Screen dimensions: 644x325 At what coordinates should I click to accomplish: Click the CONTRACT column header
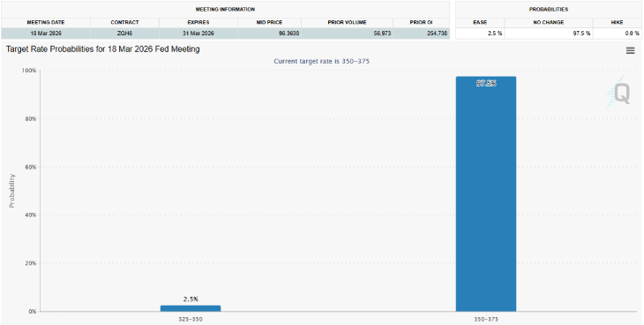point(124,23)
